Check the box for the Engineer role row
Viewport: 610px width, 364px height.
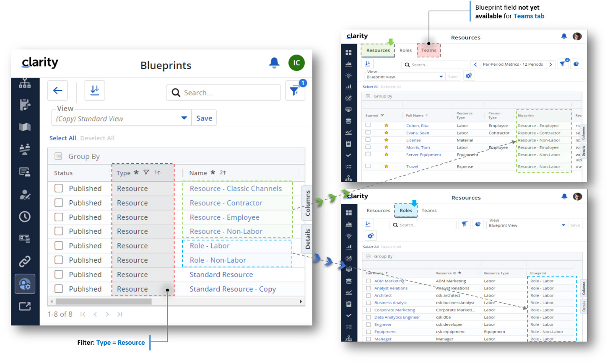(x=369, y=325)
